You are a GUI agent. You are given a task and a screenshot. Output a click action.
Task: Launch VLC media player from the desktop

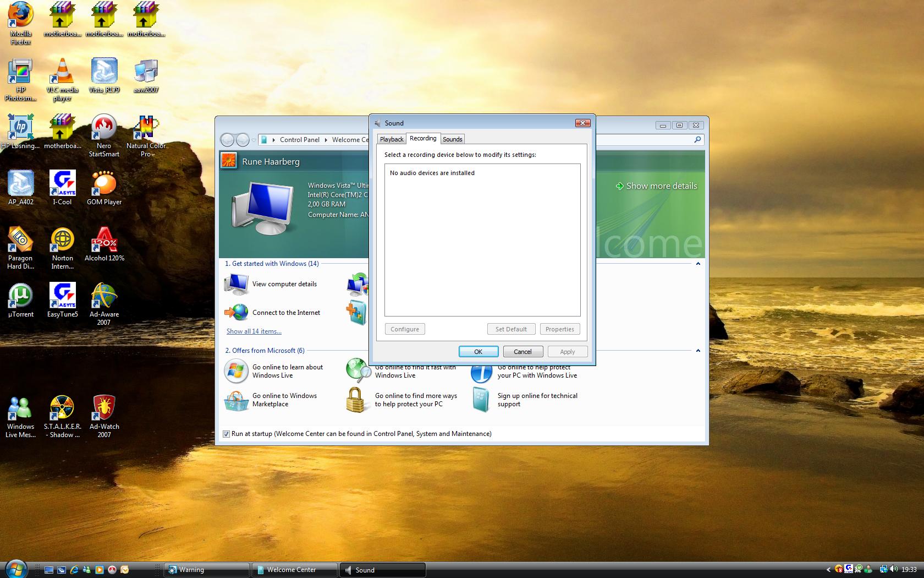click(62, 80)
